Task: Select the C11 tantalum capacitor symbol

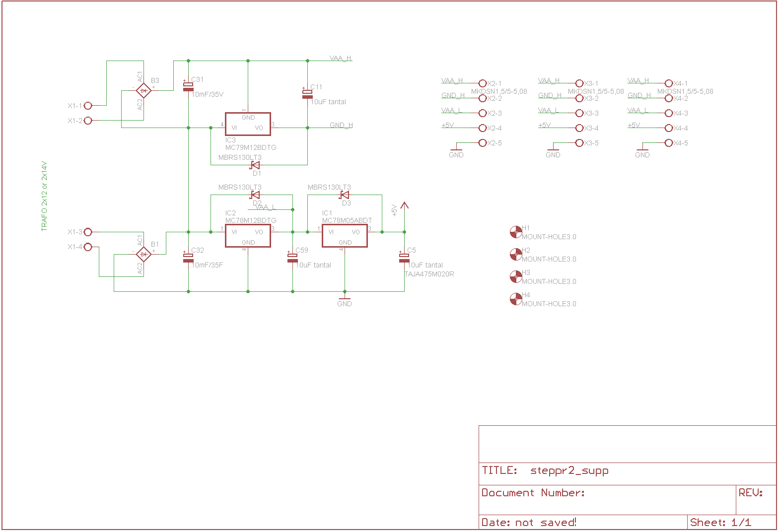Action: coord(307,93)
